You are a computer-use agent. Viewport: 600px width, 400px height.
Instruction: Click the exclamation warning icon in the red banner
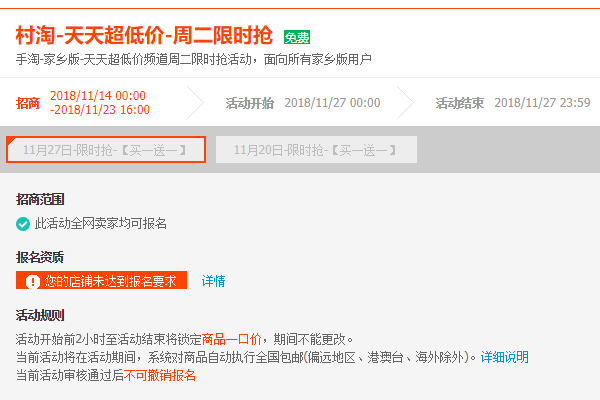coord(33,282)
